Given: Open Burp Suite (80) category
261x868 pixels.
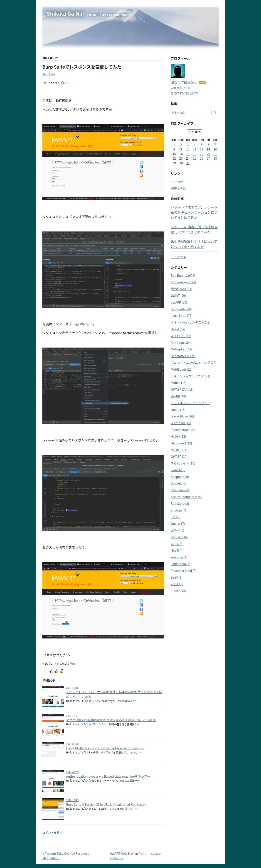Looking at the screenshot, I should click(x=181, y=309).
